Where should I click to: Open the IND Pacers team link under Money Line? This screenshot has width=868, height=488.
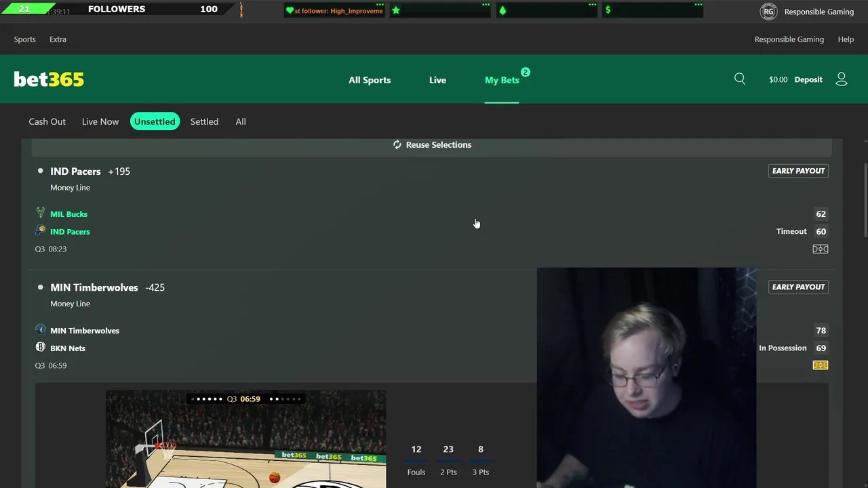(x=70, y=231)
